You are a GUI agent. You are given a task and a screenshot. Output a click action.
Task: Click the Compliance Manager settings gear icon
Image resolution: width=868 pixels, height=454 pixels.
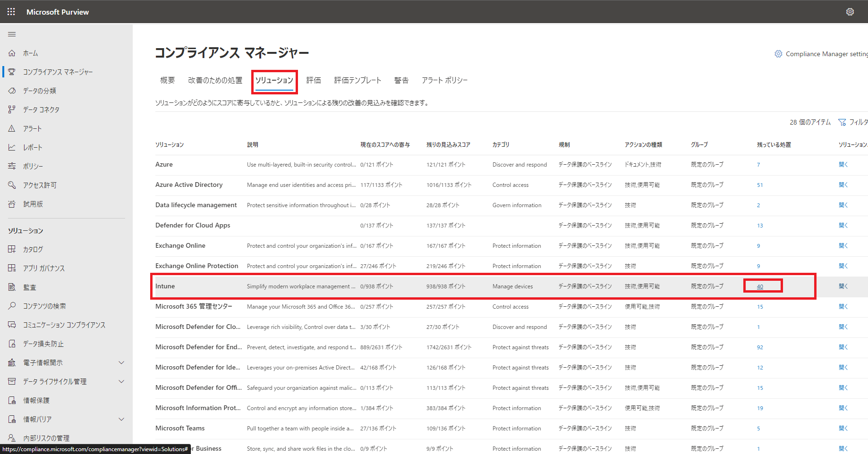[x=778, y=54]
